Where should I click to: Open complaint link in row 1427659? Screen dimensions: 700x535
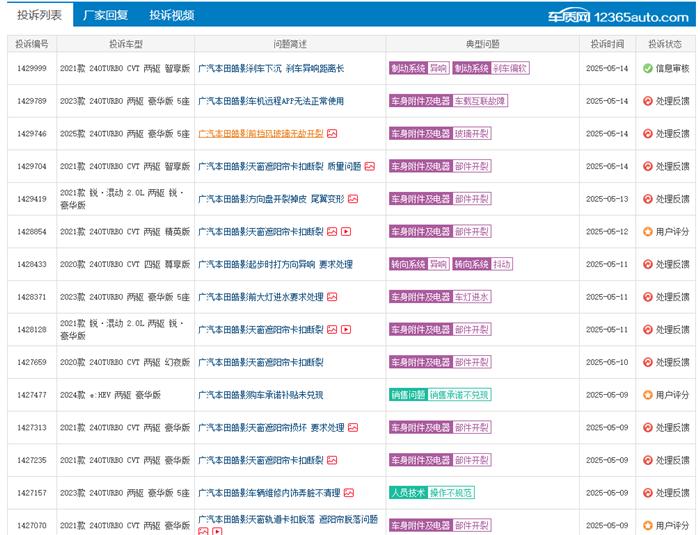tap(261, 362)
